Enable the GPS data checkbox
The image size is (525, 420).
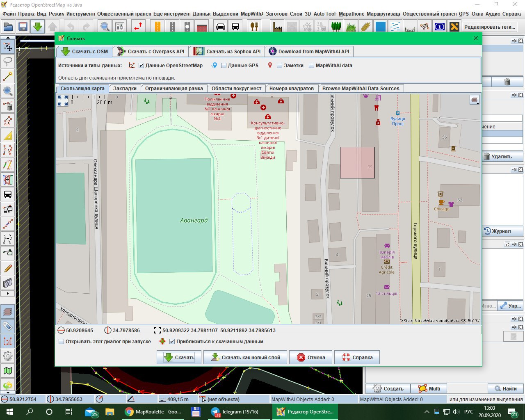click(224, 66)
